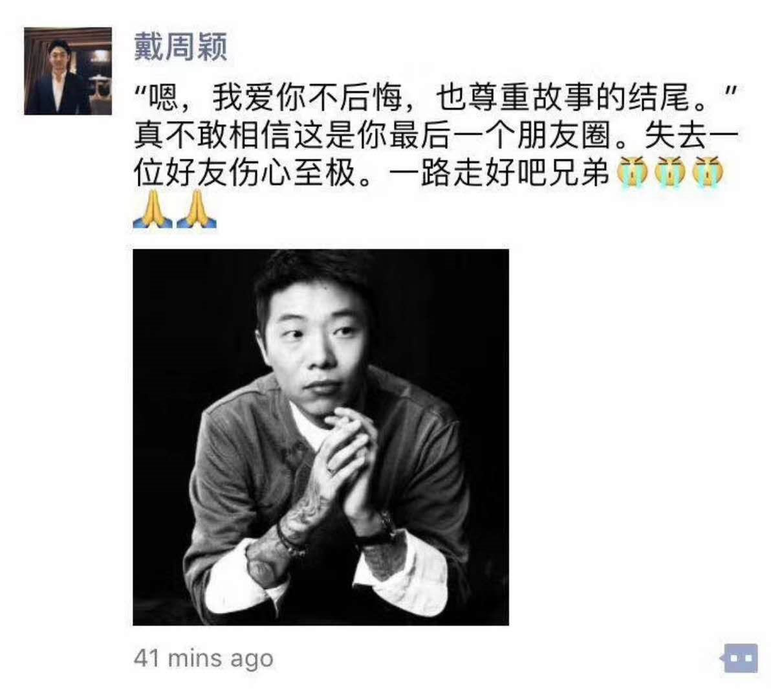Open the two-dot comment and like menu
The image size is (784, 699).
click(739, 659)
